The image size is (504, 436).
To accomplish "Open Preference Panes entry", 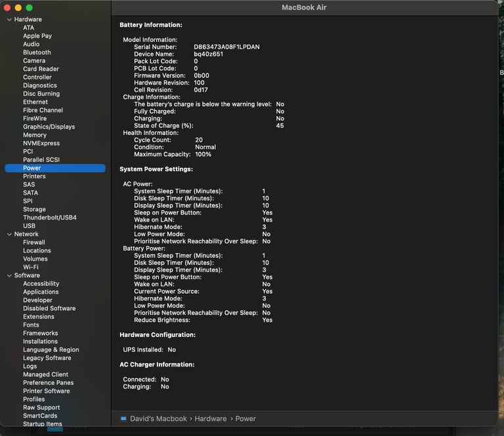I will pos(48,383).
